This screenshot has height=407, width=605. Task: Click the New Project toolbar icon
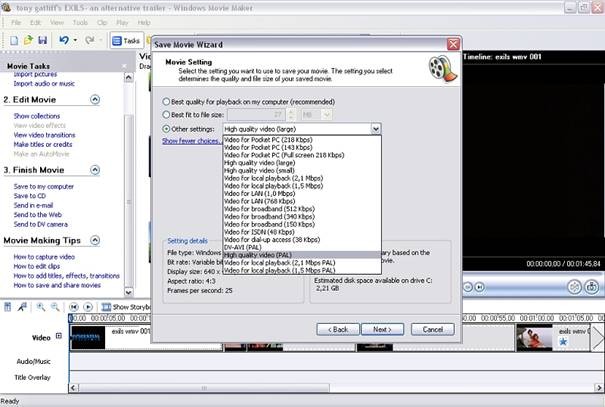[14, 40]
